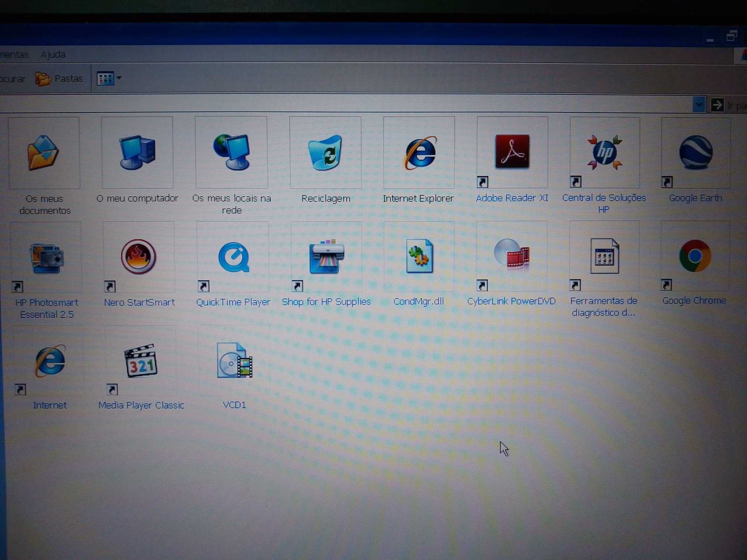Select the Central de Soluções HP icon
This screenshot has height=560, width=747.
coord(605,152)
